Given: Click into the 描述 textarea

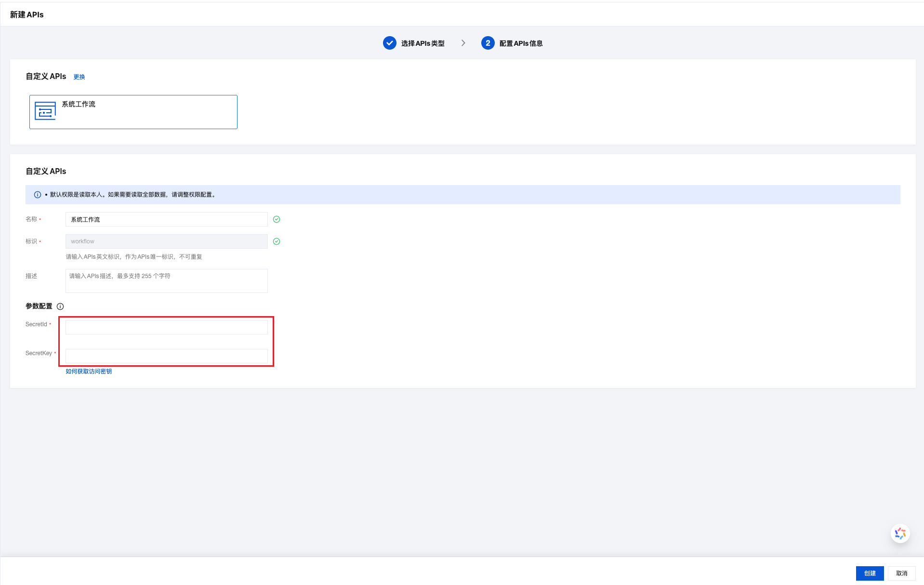Looking at the screenshot, I should (166, 280).
